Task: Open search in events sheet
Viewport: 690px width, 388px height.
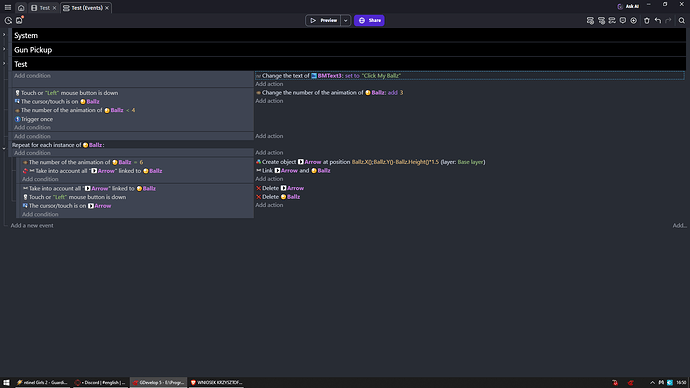Action: pyautogui.click(x=682, y=20)
